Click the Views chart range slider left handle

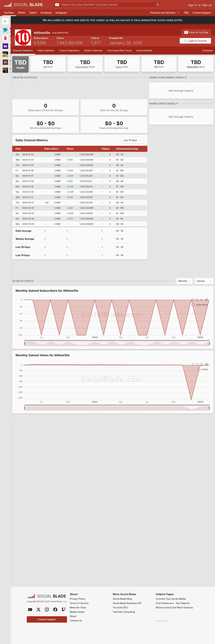click(24, 408)
